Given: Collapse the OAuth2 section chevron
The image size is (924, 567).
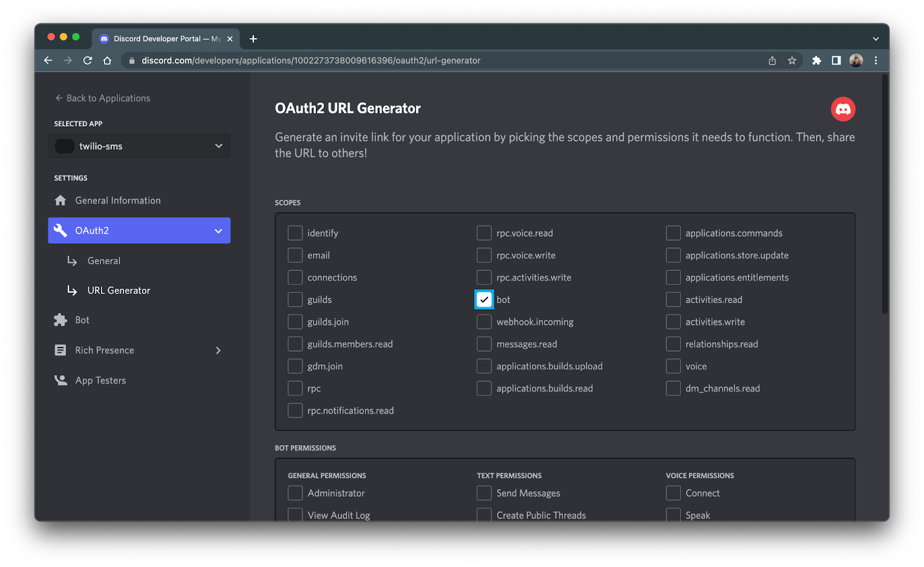Looking at the screenshot, I should [x=218, y=231].
